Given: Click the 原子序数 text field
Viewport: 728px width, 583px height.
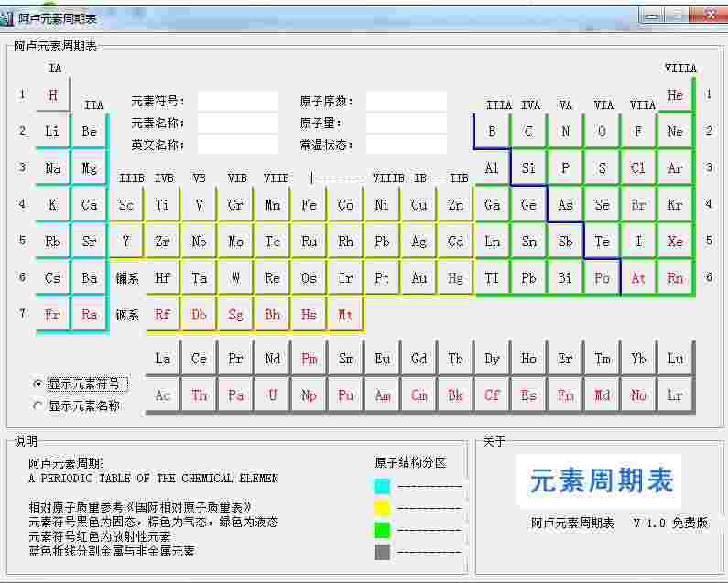Looking at the screenshot, I should point(407,101).
